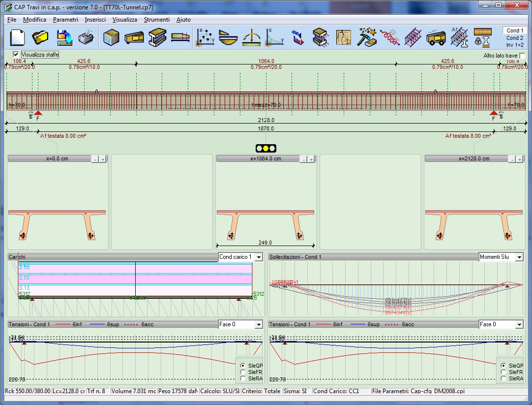
Task: Open the Visualizza menu
Action: (125, 20)
